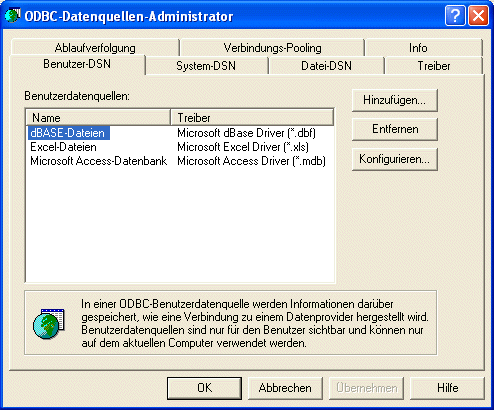Click the Hinzufügen button
The image size is (494, 410).
tap(395, 100)
